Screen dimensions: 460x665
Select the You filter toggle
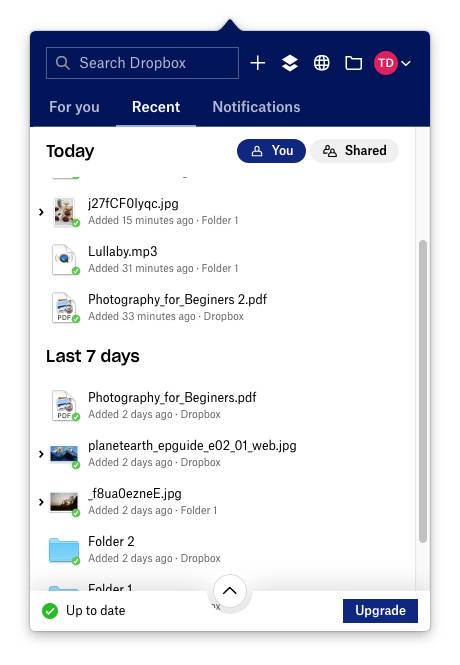[x=271, y=151]
